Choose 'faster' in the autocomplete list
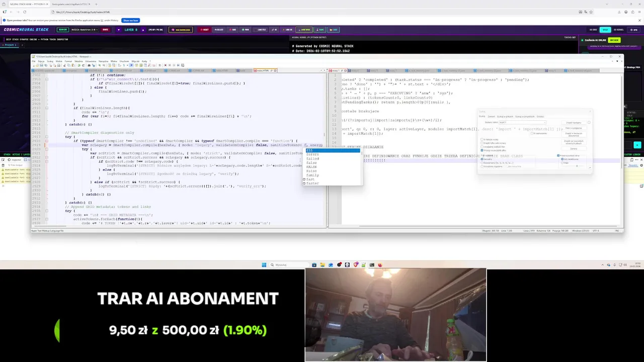The image size is (644, 362). (333, 184)
